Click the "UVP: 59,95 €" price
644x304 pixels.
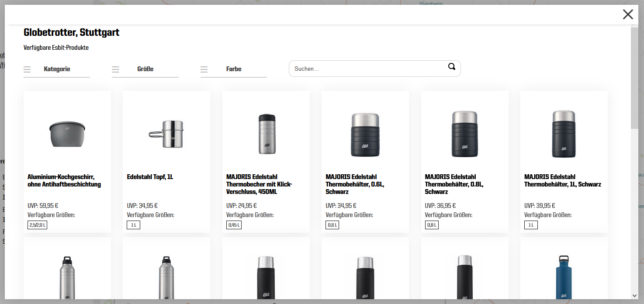click(x=43, y=206)
